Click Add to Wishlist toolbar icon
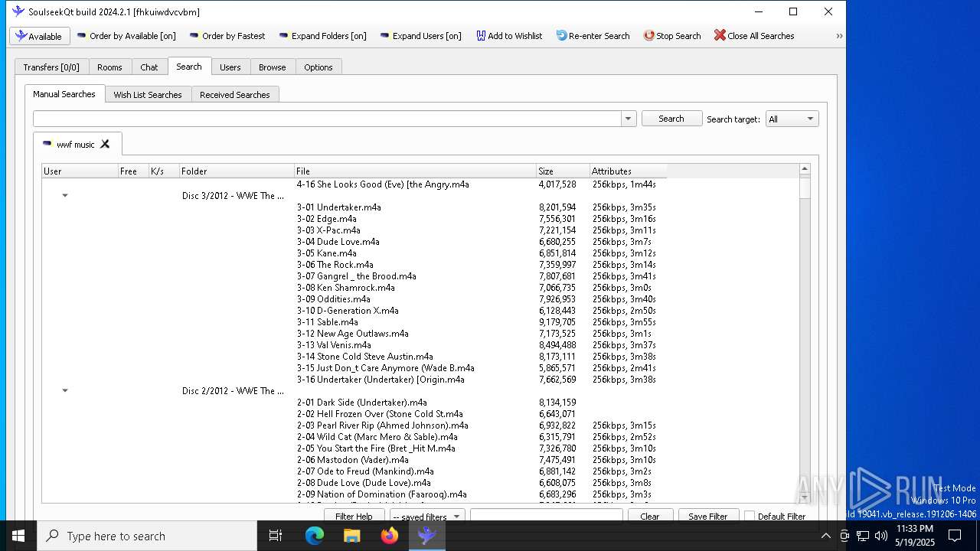Screen dimensions: 980x551 (509, 36)
